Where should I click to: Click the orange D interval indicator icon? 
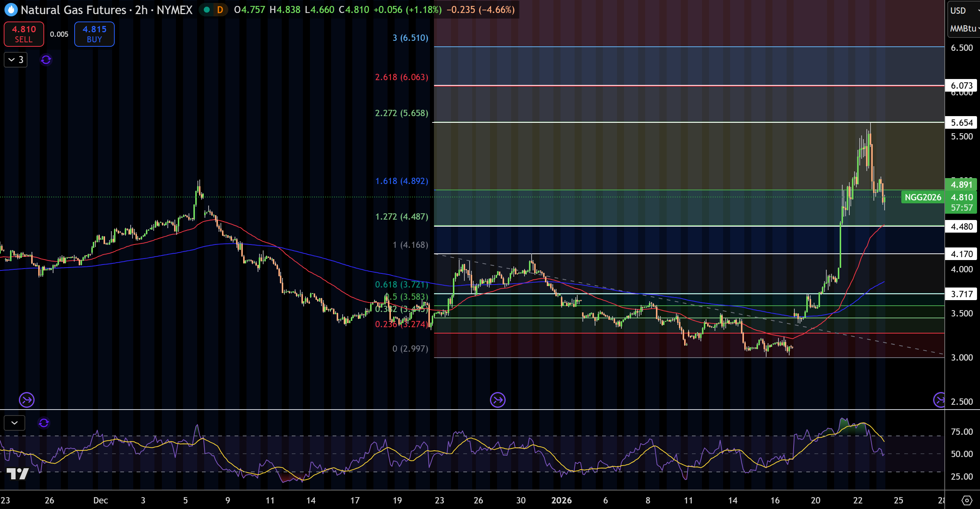219,10
